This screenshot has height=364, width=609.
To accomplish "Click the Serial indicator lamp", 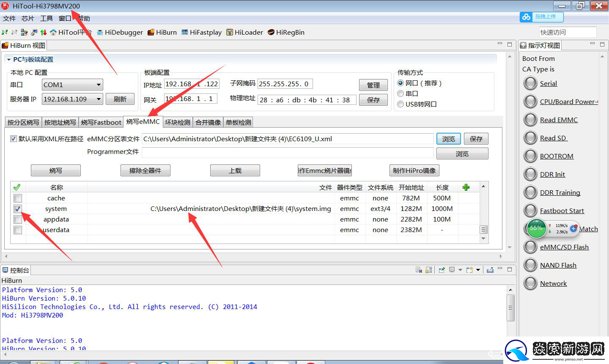I will click(530, 83).
